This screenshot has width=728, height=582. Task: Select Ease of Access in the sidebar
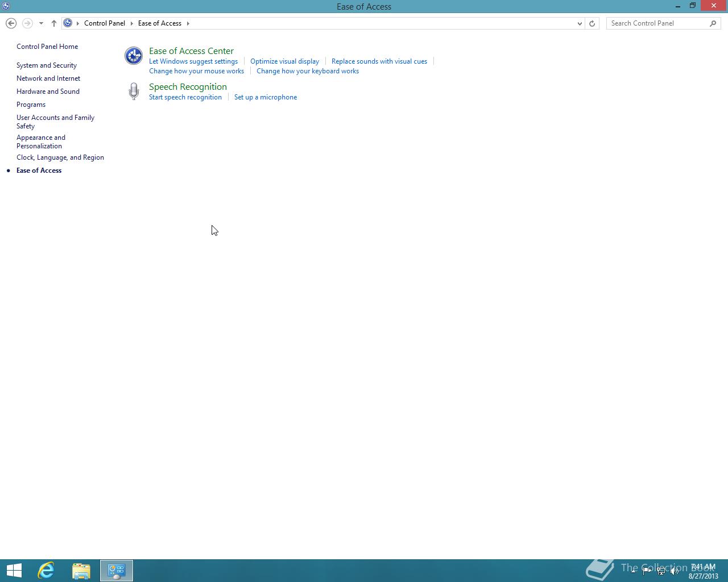tap(39, 171)
